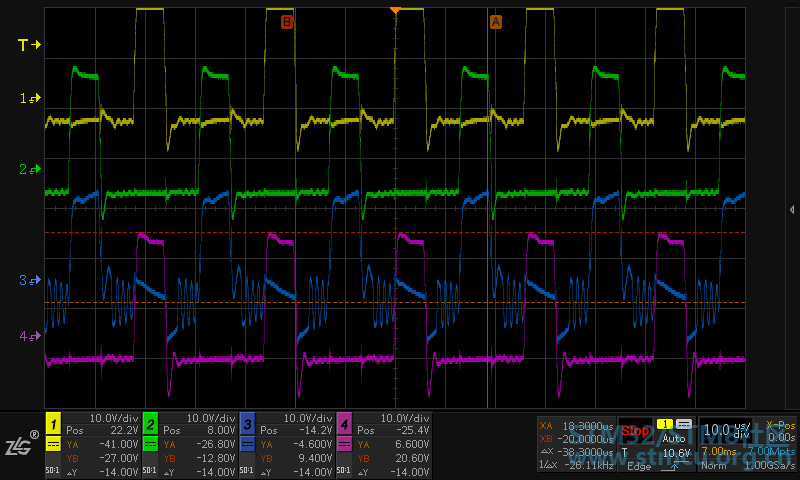This screenshot has width=800, height=480.
Task: Select the yellow channel 1 badge
Action: click(53, 423)
